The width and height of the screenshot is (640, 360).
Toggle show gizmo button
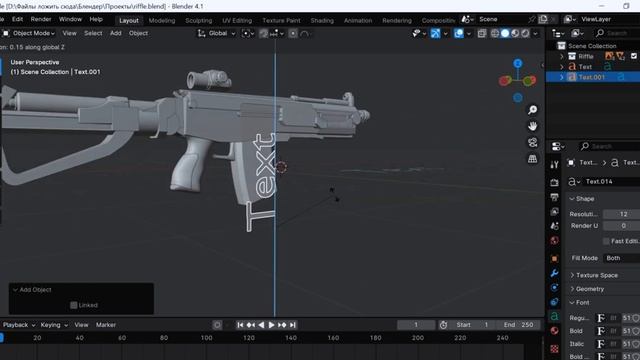click(x=436, y=33)
